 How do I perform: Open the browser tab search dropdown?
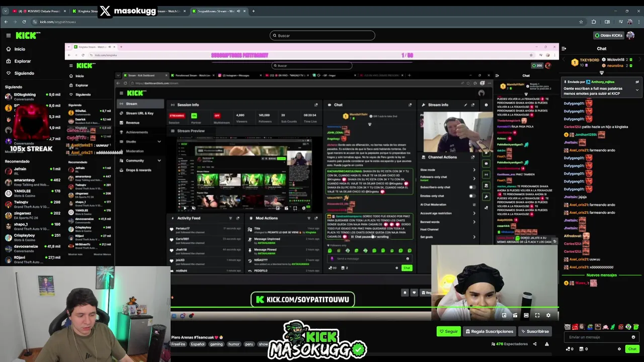(x=6, y=11)
